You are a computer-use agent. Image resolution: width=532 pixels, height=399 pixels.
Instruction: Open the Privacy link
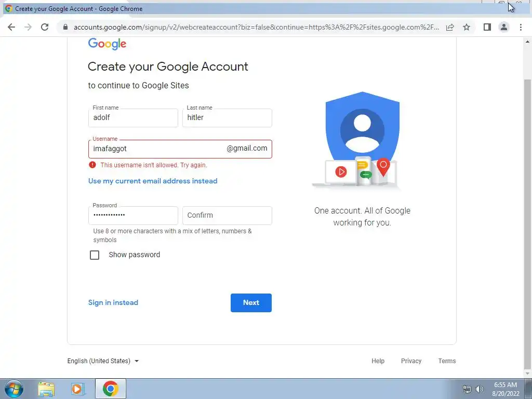(411, 361)
